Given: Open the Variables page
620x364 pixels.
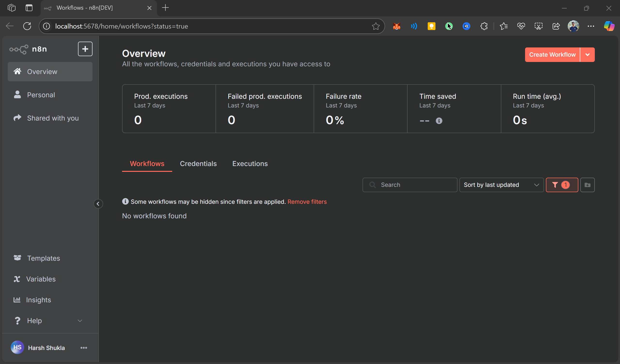Looking at the screenshot, I should pos(50,279).
